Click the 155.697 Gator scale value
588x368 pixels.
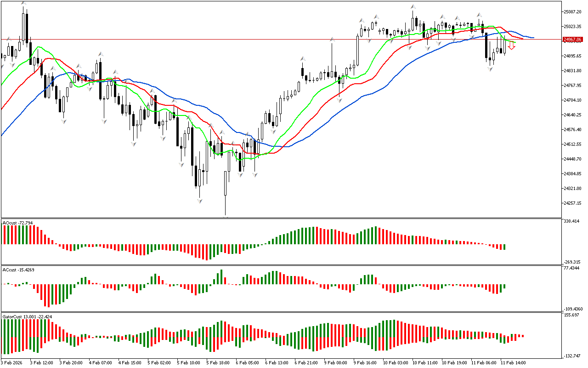[572, 315]
